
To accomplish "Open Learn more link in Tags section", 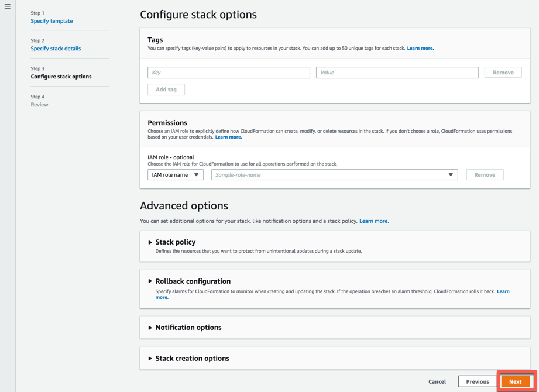I will (420, 48).
